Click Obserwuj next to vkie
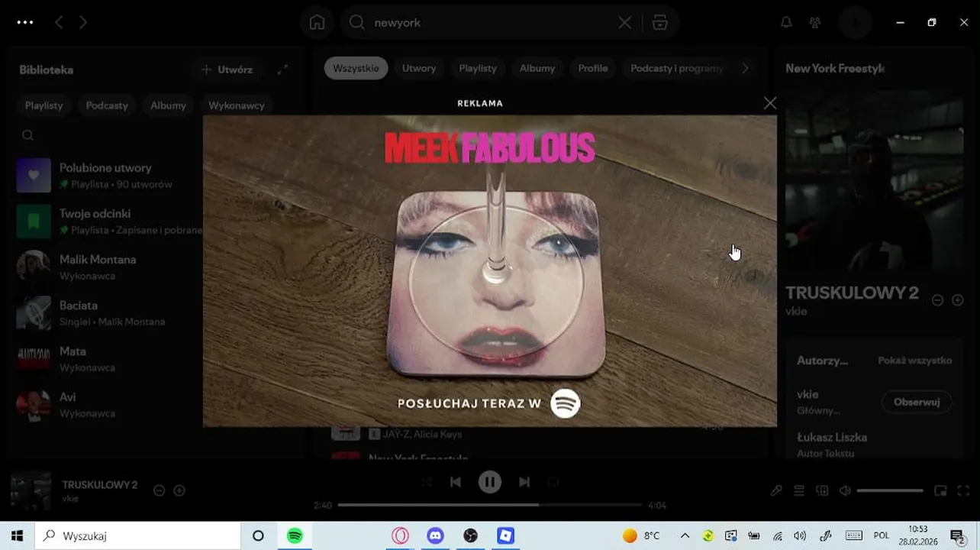 917,402
